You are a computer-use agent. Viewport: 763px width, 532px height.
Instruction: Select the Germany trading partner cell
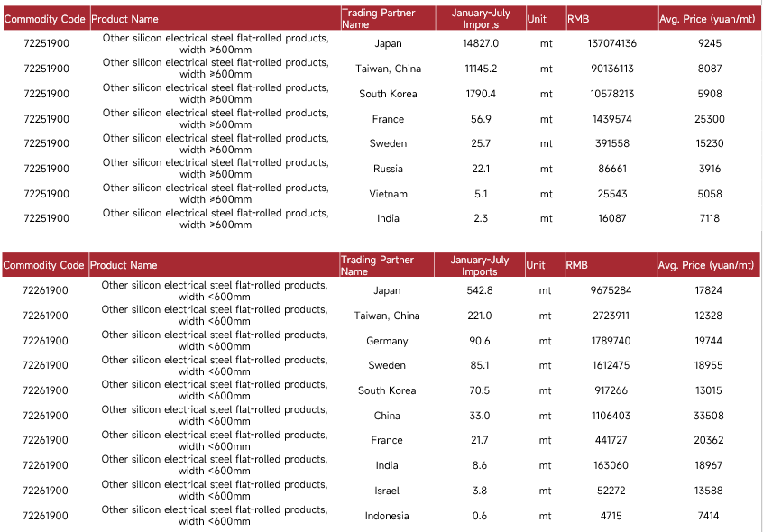(x=387, y=341)
